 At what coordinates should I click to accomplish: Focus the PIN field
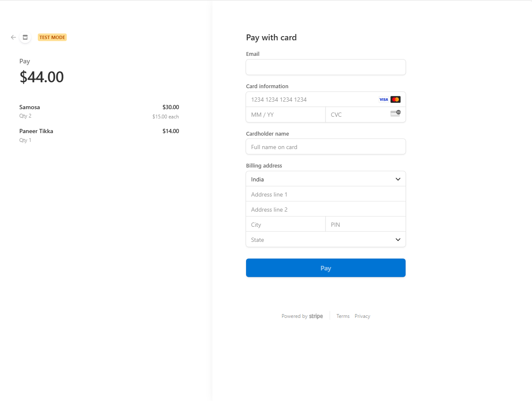(366, 225)
